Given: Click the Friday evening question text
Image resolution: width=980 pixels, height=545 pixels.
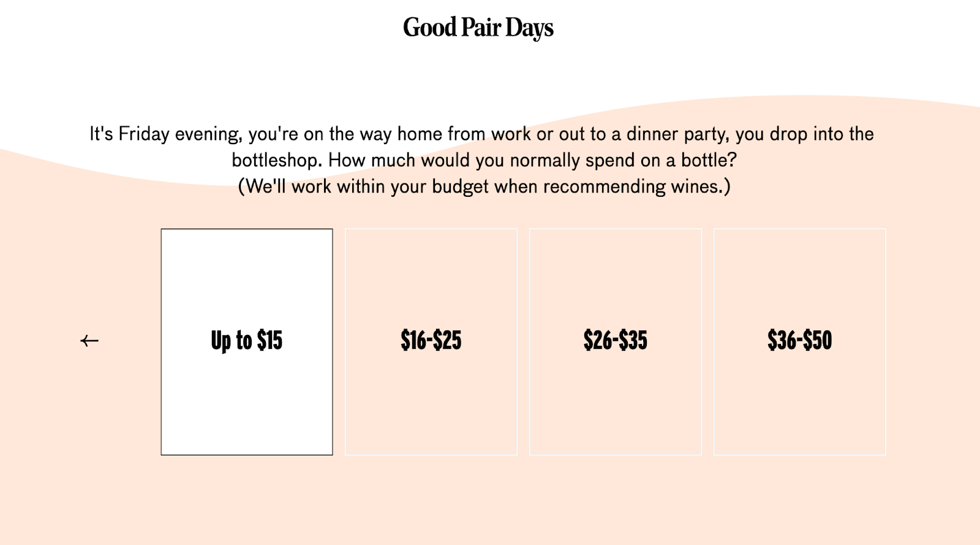Looking at the screenshot, I should [x=306, y=134].
